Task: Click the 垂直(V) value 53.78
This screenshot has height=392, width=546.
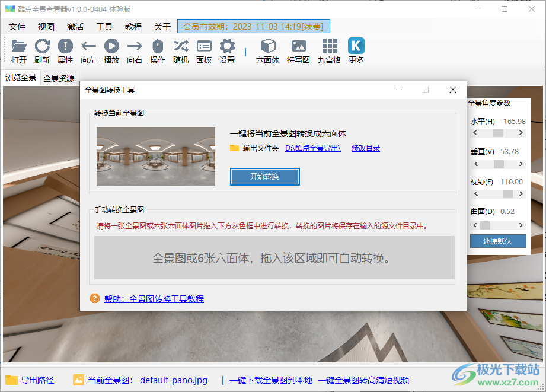Action: [x=509, y=152]
